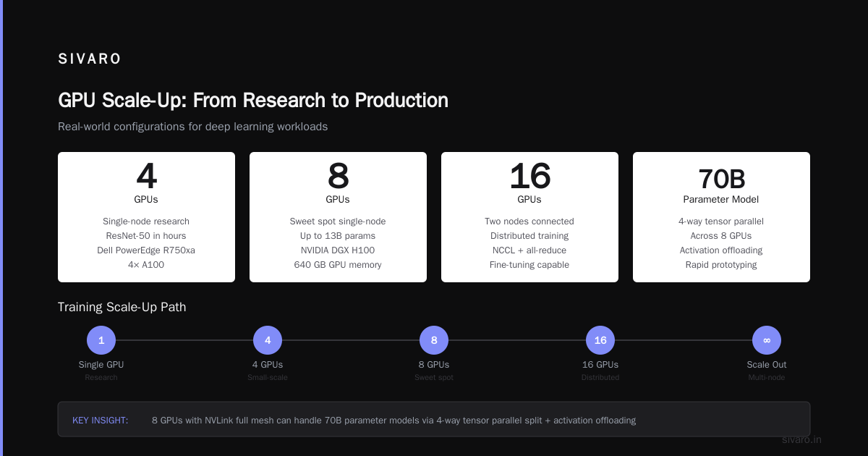Select the step 4 circle marker
The width and height of the screenshot is (868, 456).
point(268,340)
